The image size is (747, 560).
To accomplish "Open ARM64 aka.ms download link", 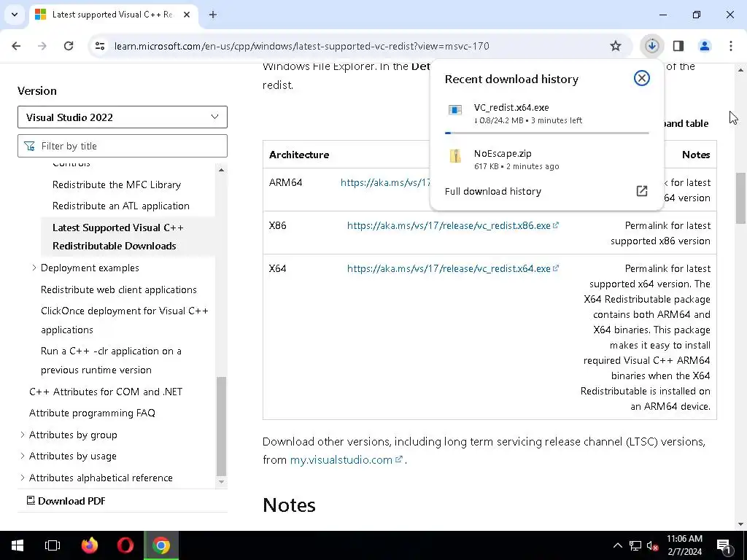I will pos(385,182).
